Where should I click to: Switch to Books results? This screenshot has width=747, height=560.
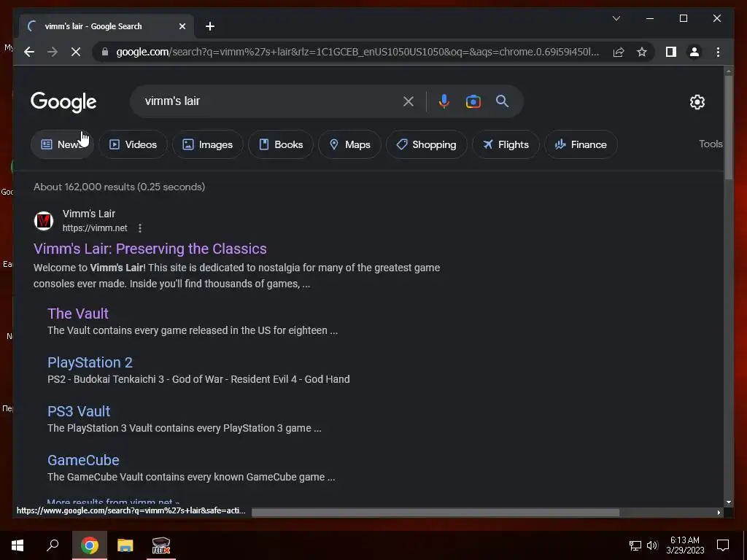[281, 144]
